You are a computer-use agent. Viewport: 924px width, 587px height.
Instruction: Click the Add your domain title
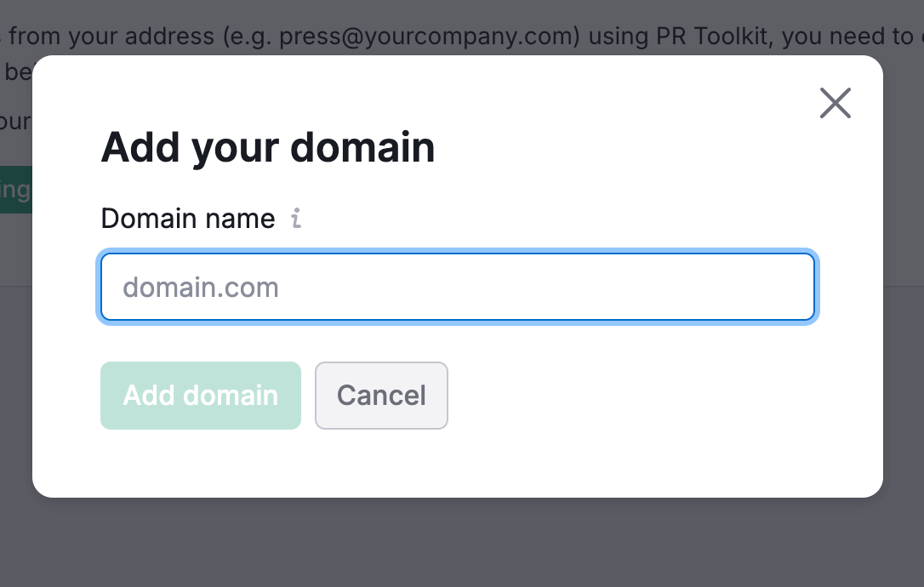267,146
